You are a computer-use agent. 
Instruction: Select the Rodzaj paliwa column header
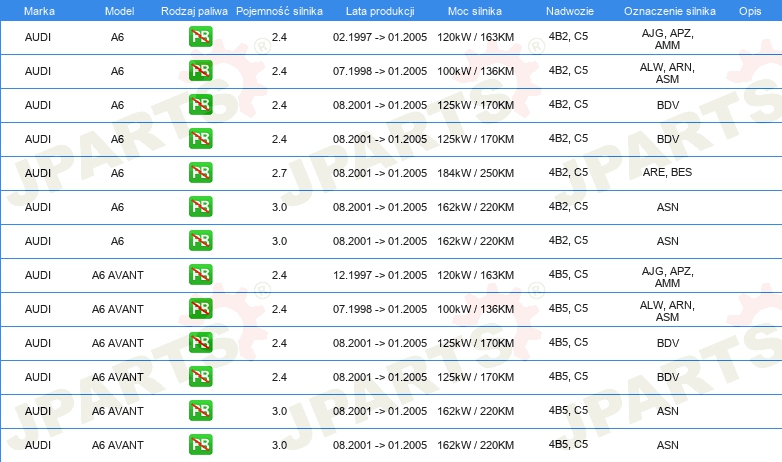(x=194, y=11)
